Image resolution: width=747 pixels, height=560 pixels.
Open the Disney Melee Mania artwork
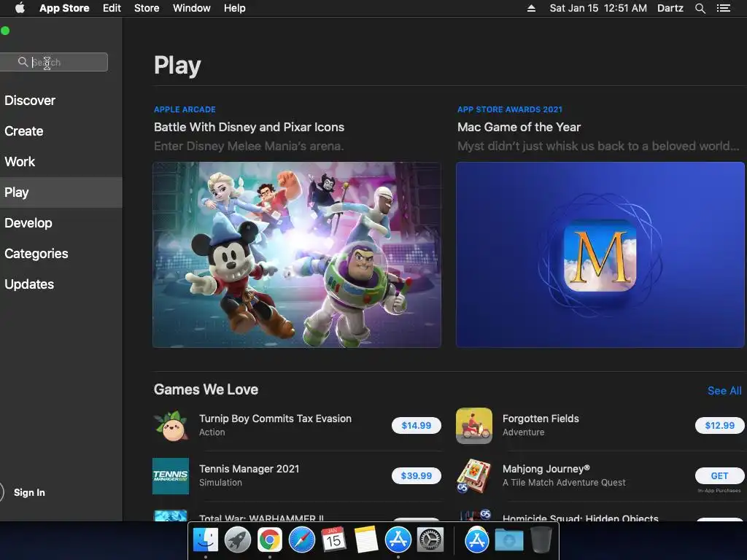tap(297, 254)
